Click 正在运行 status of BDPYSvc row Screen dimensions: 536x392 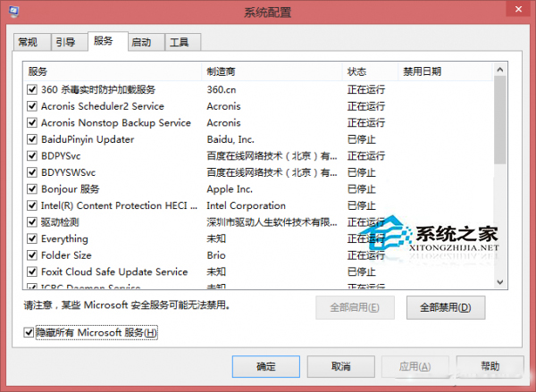coord(366,156)
